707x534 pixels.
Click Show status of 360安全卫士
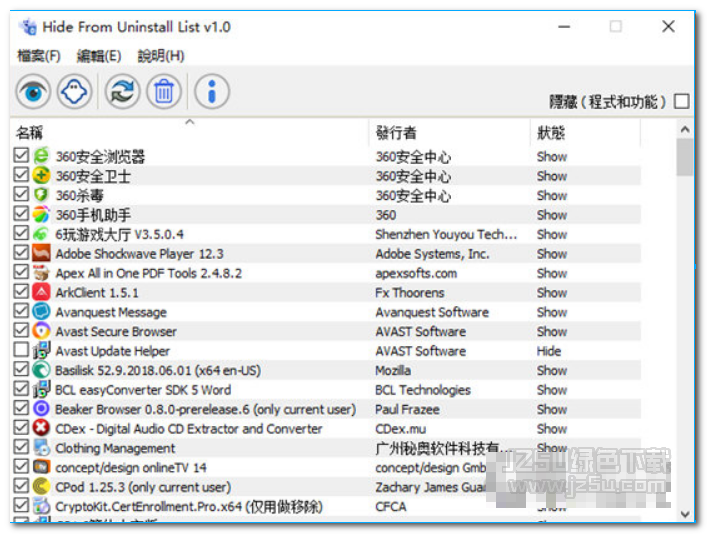click(551, 176)
